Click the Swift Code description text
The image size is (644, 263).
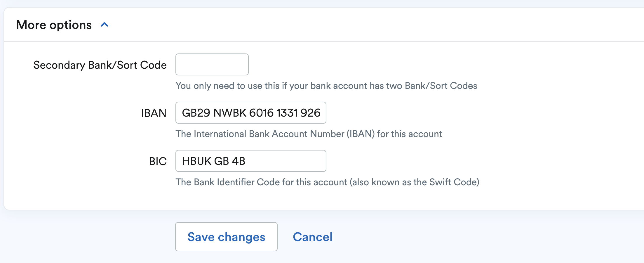[x=327, y=182]
